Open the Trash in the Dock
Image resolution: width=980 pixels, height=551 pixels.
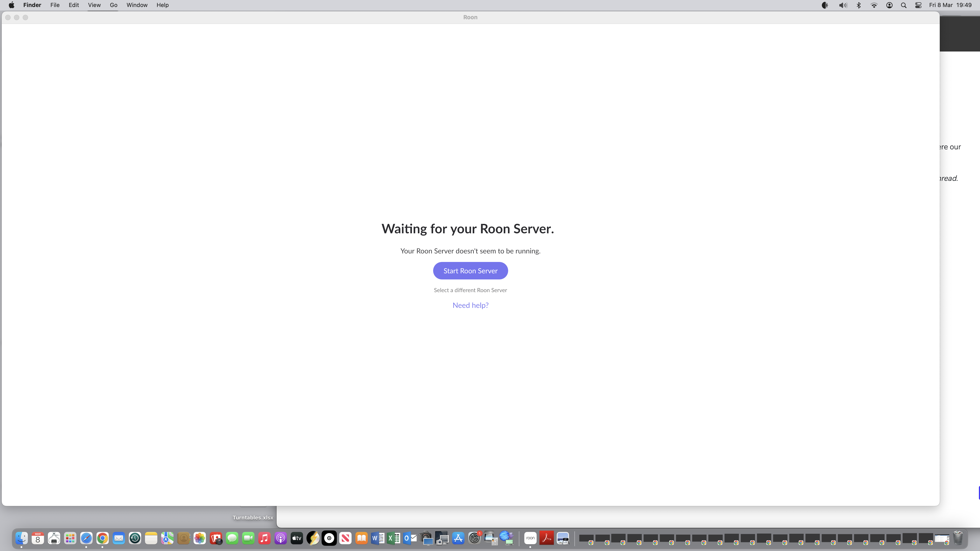[x=958, y=539]
